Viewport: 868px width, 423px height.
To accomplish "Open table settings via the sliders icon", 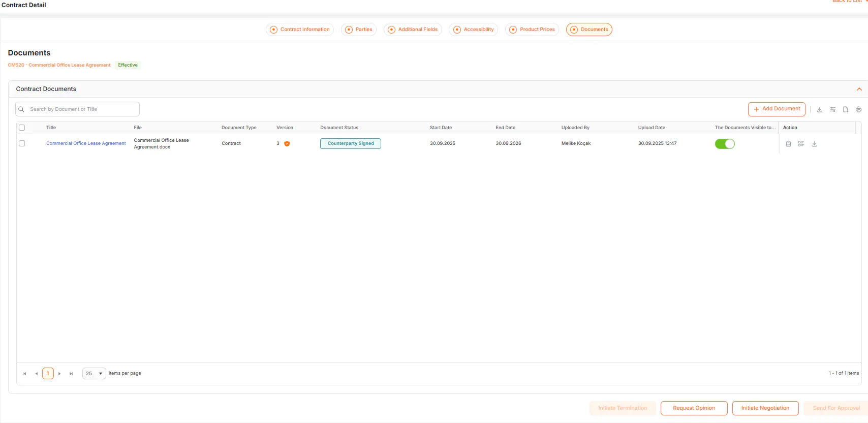I will tap(833, 109).
